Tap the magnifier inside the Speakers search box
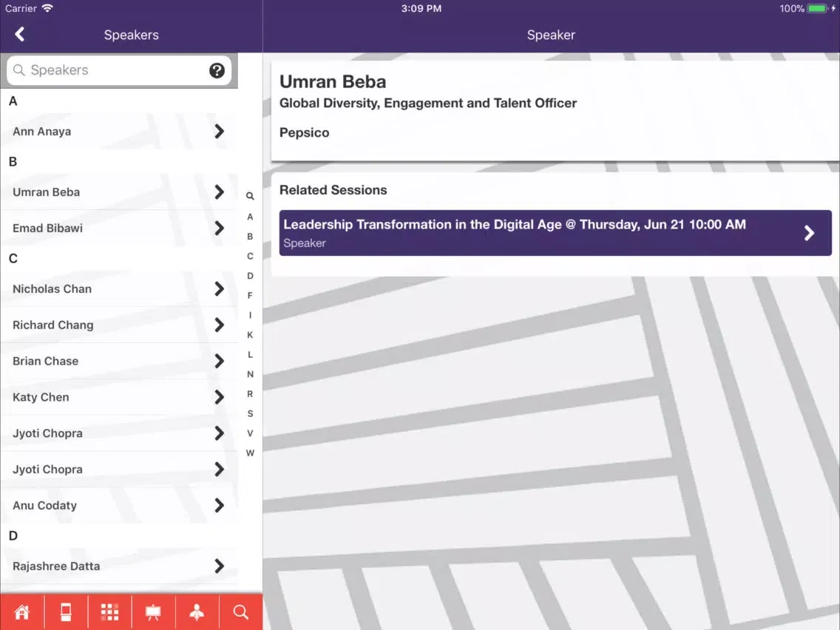Image resolution: width=840 pixels, height=630 pixels. [18, 70]
